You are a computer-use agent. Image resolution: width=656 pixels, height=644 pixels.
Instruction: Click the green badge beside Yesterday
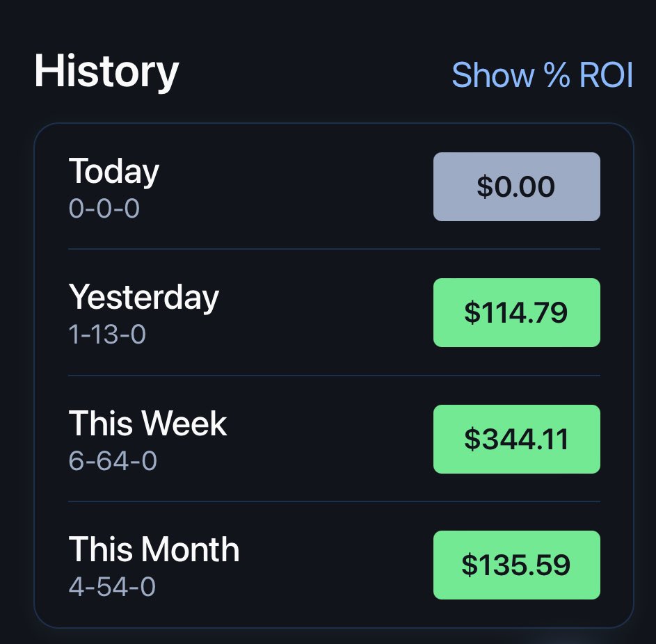coord(517,312)
